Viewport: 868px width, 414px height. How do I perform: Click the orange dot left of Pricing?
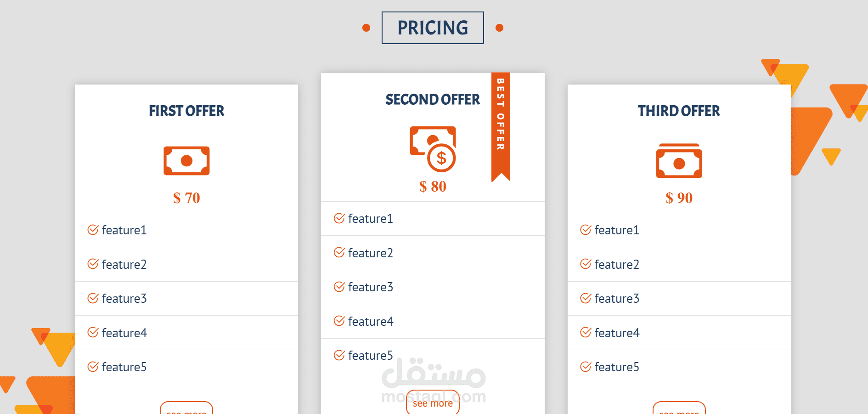[x=366, y=28]
